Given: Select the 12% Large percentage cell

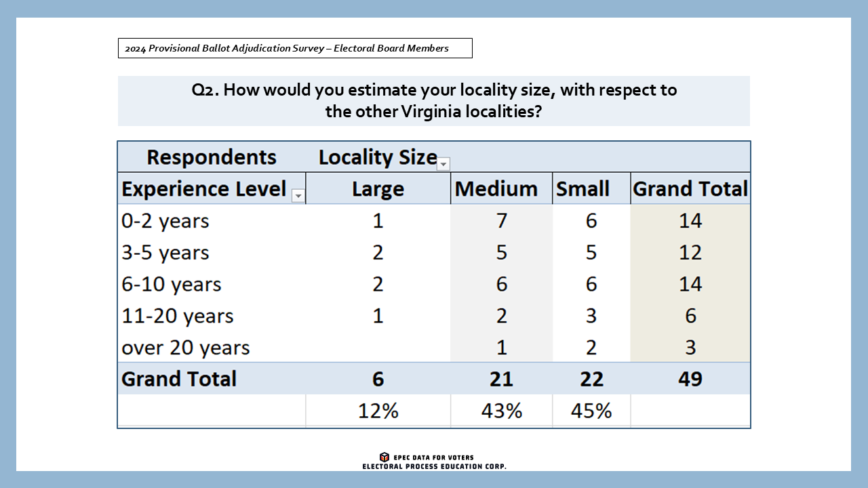Looking at the screenshot, I should (x=378, y=411).
